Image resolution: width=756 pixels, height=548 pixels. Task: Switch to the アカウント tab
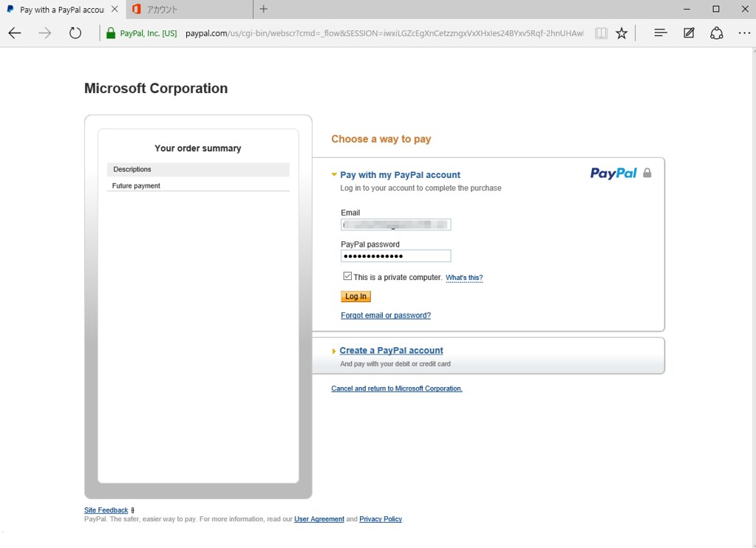pos(189,9)
